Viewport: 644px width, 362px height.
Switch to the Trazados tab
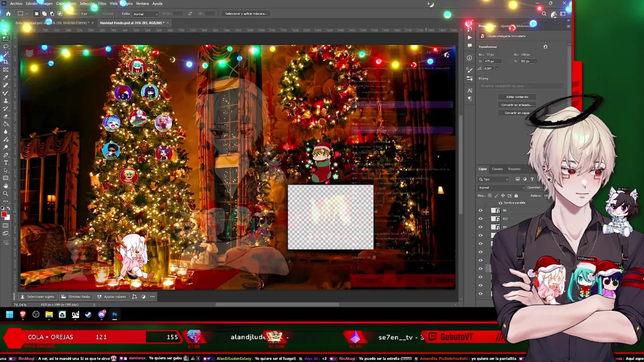coord(514,169)
